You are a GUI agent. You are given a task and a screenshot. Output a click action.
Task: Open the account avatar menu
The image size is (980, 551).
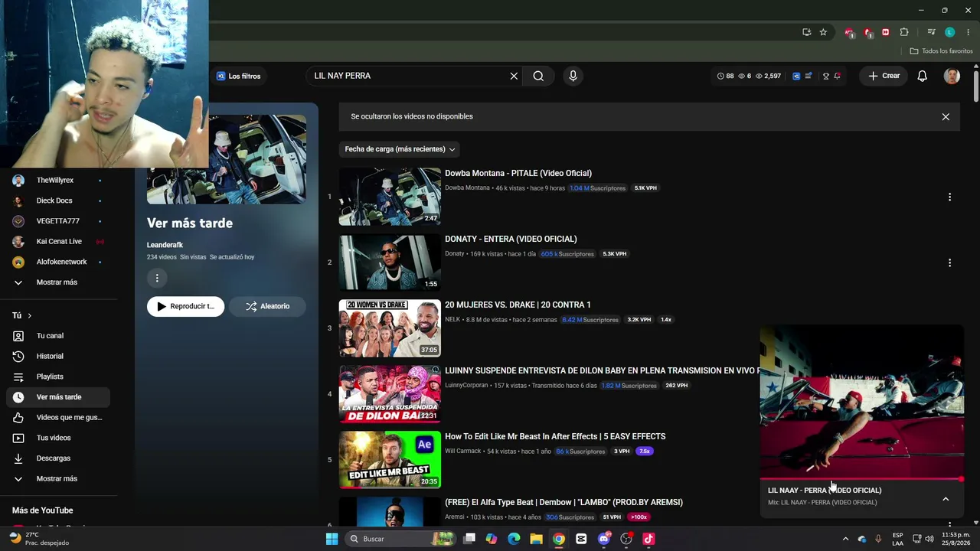pyautogui.click(x=952, y=76)
